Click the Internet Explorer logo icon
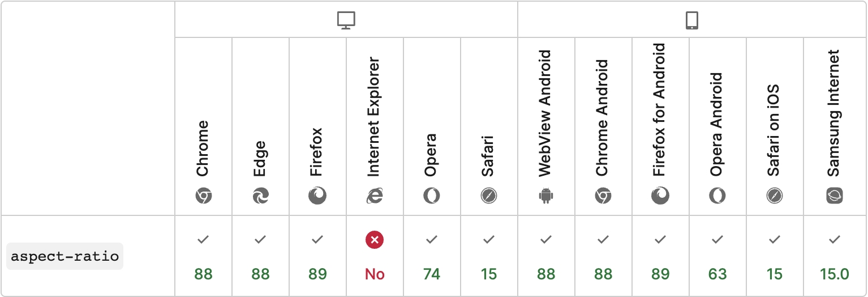 (375, 196)
